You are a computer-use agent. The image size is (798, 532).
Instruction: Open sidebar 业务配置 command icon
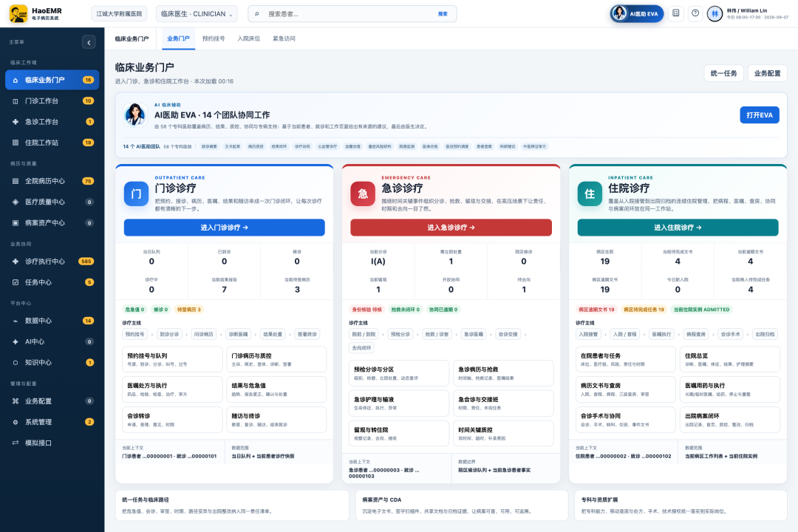click(16, 401)
